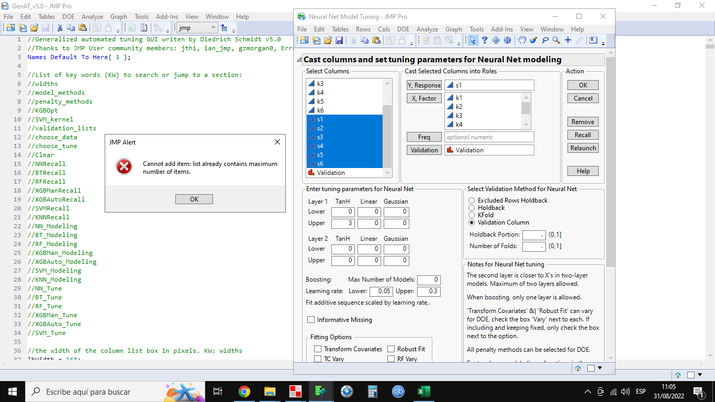Open the Add-Ins menu in GenAT window
Image resolution: width=715 pixels, height=402 pixels.
167,16
